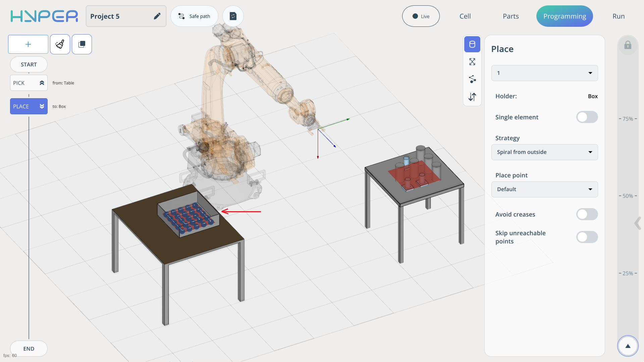Click the file refresh icon in top bar
Screen dimensions: 644x362
click(233, 16)
